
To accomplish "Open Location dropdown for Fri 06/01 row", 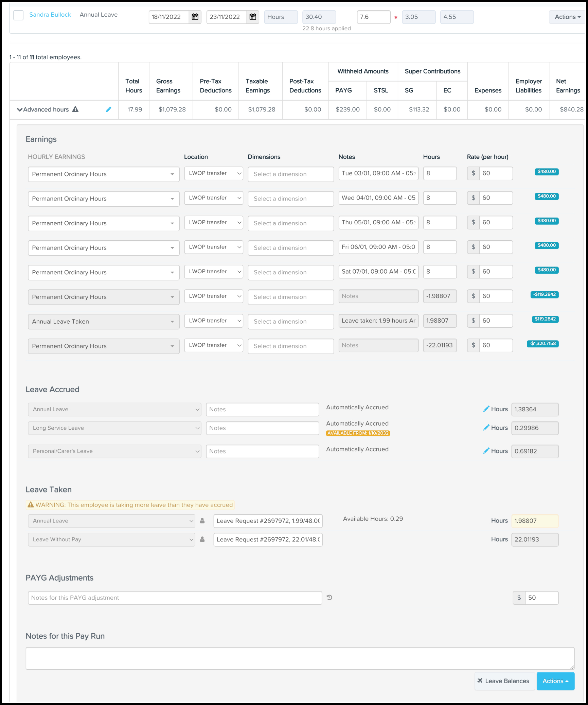I will click(x=214, y=247).
